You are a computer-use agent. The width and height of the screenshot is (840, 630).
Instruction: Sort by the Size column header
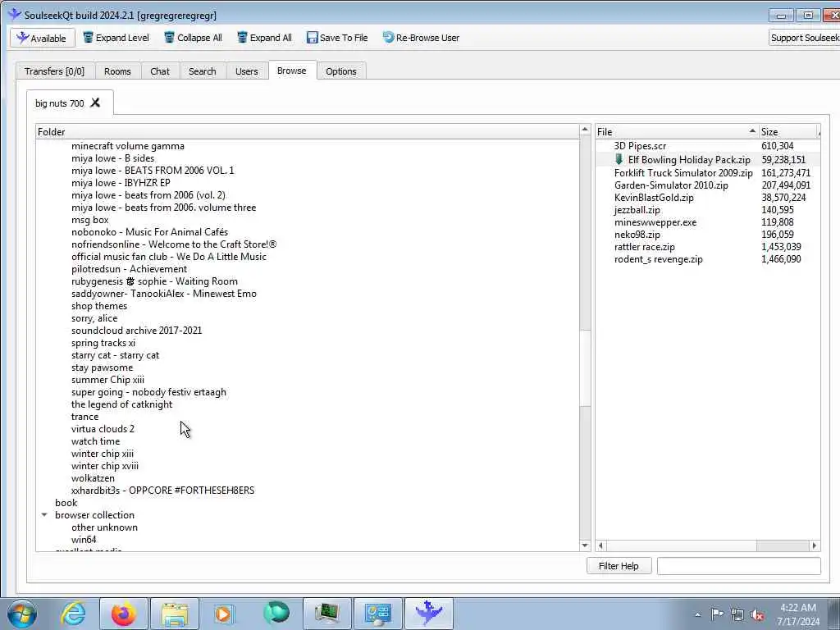tap(789, 132)
